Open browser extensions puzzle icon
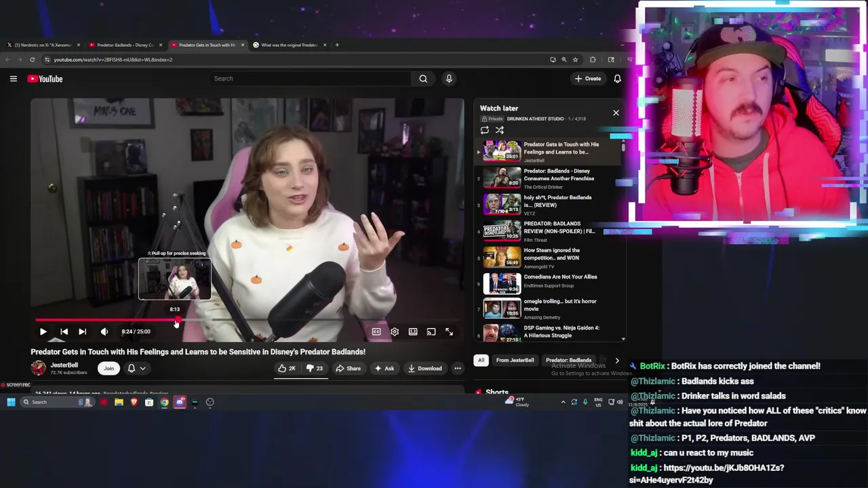 pyautogui.click(x=593, y=60)
